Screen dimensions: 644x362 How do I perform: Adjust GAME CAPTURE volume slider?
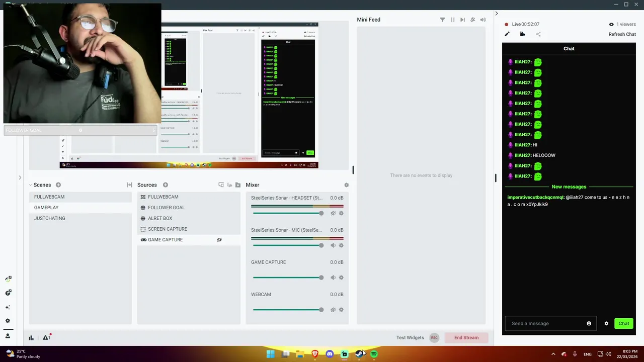click(288, 278)
